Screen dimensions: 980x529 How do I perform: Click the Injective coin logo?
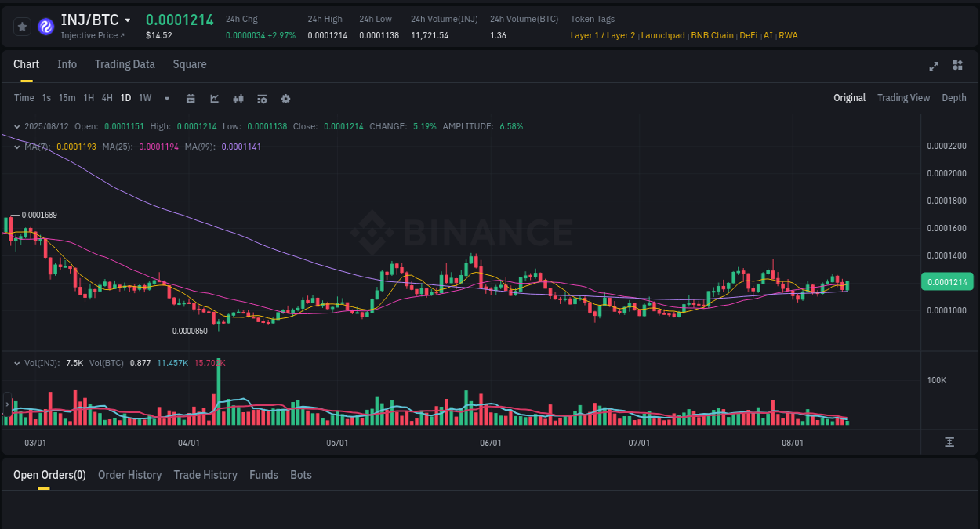pyautogui.click(x=46, y=24)
